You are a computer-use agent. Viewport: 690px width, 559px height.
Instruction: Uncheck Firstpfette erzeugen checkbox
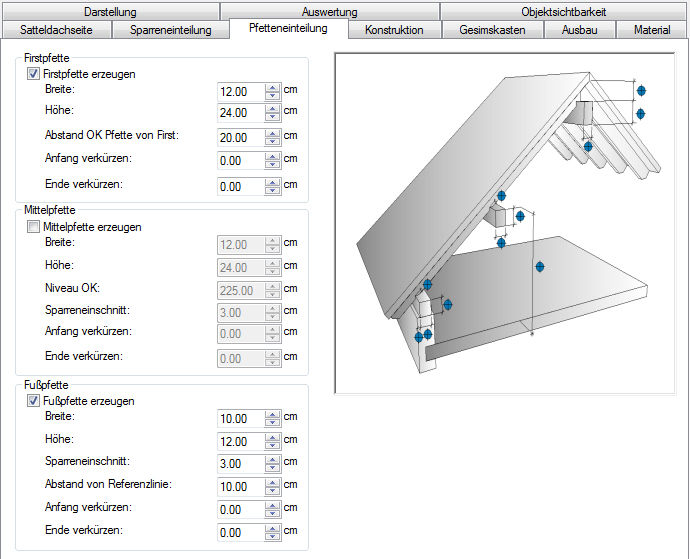[x=33, y=74]
